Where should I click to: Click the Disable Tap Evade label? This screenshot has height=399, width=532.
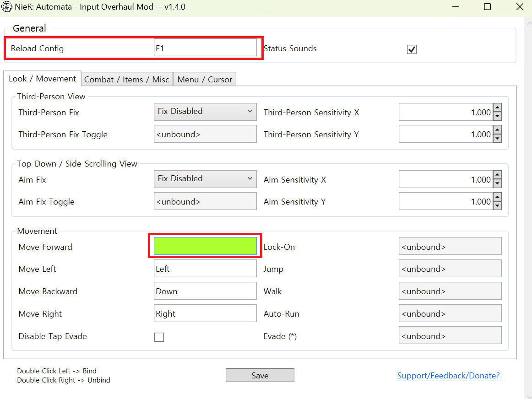[53, 336]
